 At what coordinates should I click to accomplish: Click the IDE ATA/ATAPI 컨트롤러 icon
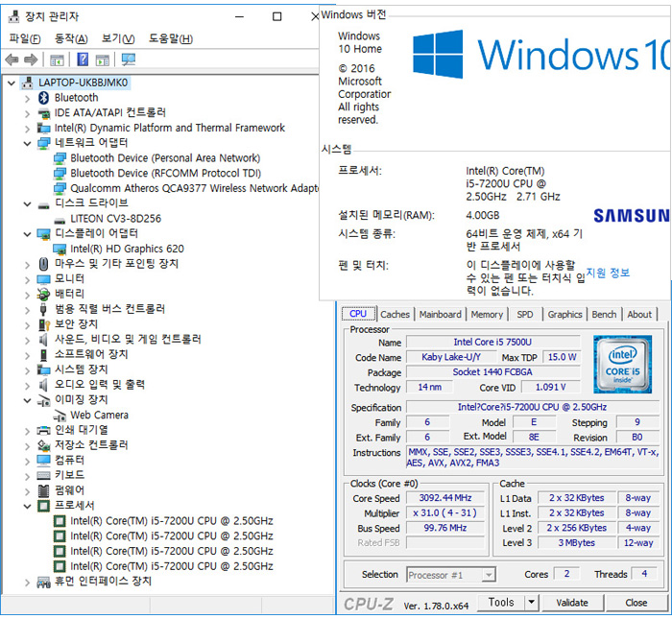tap(44, 113)
